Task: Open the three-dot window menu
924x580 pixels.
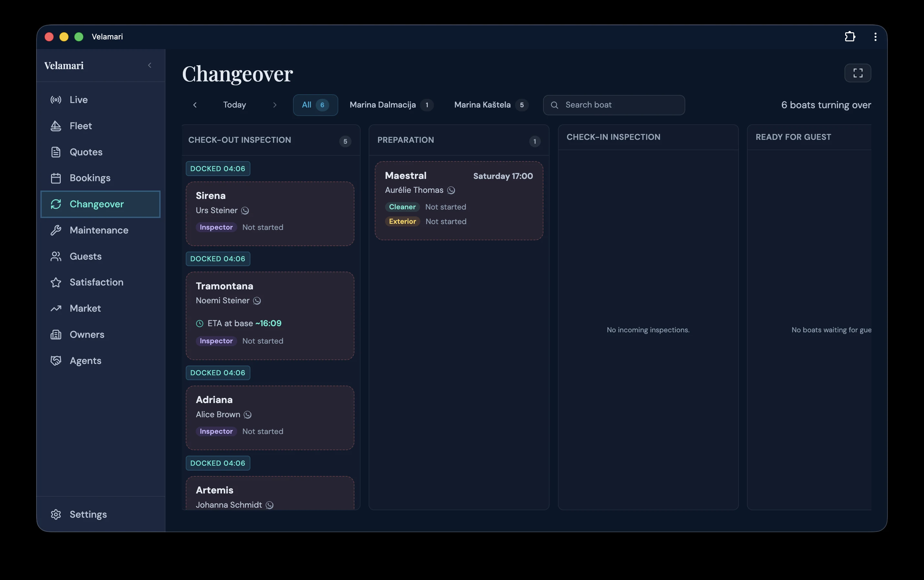Action: pyautogui.click(x=875, y=36)
